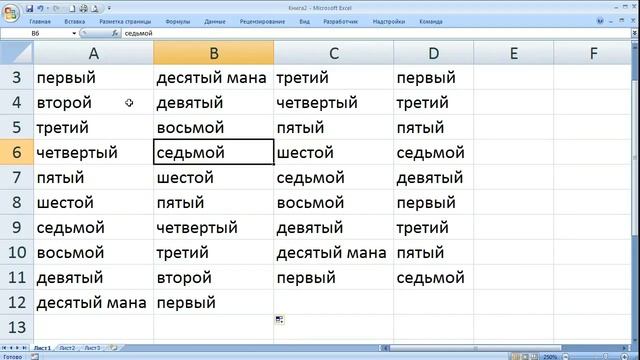Select cell A4 containing второй
Viewport: 640px width, 360px height.
coord(93,102)
